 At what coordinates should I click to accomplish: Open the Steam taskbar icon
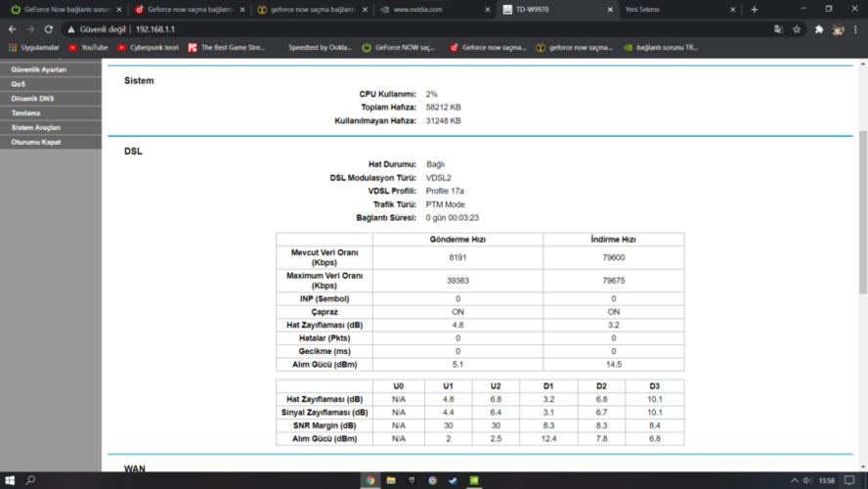pyautogui.click(x=453, y=480)
